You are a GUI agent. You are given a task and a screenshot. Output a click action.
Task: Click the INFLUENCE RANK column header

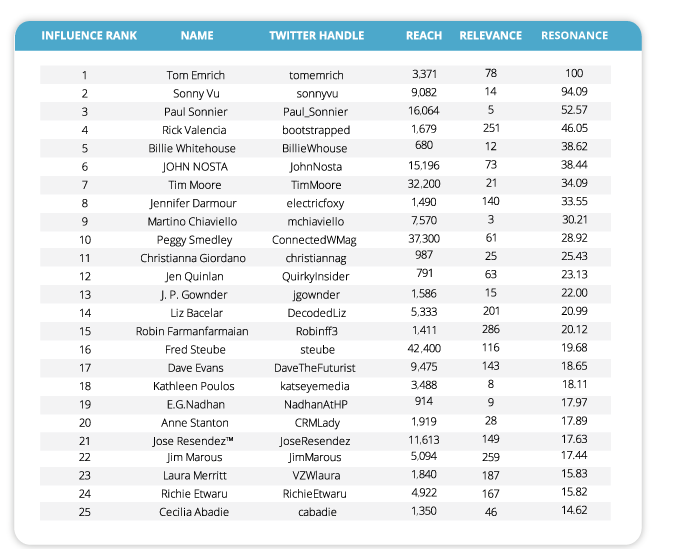89,36
